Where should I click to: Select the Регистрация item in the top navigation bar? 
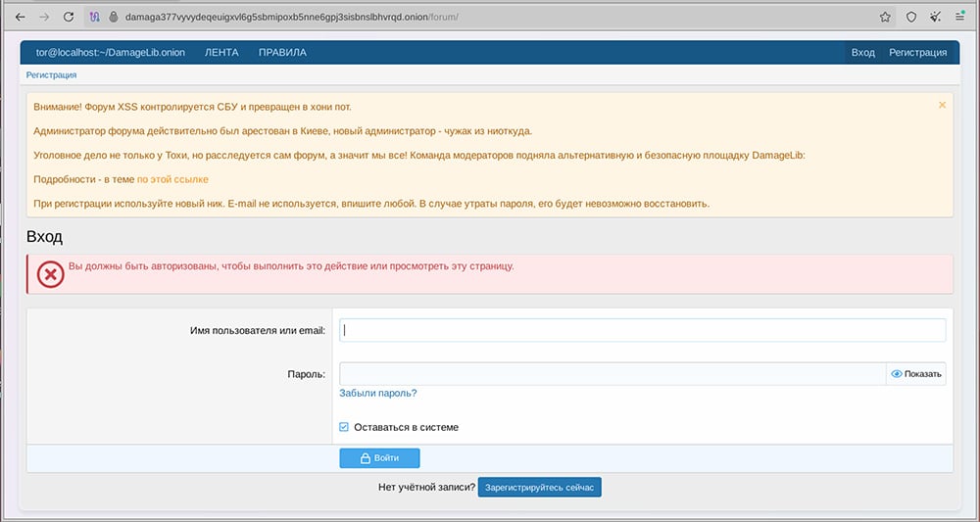(917, 53)
